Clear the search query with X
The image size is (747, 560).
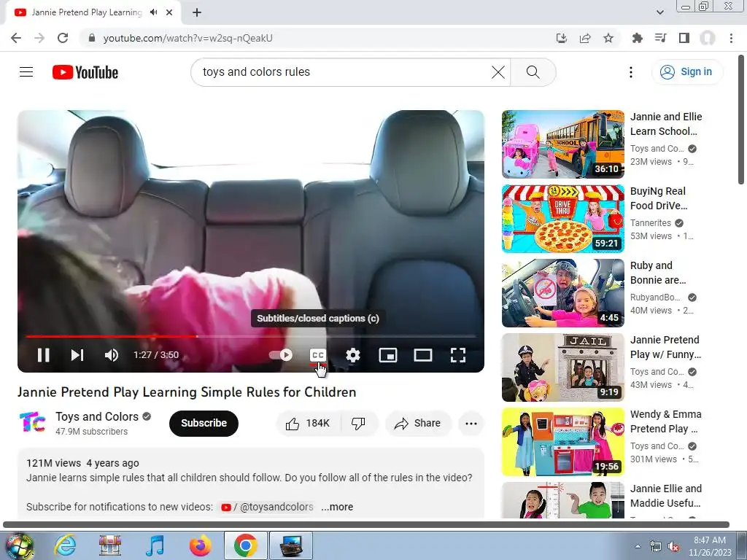pyautogui.click(x=498, y=72)
